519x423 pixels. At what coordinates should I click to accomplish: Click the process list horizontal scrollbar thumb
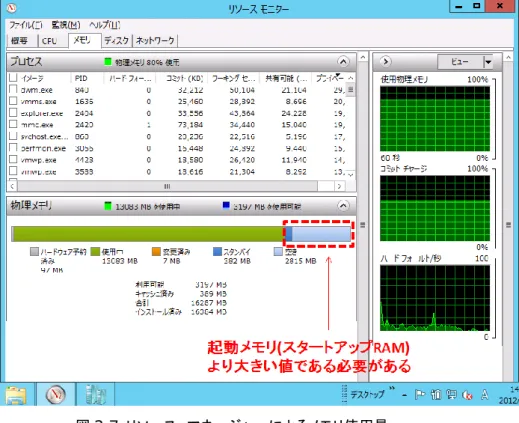click(x=167, y=186)
